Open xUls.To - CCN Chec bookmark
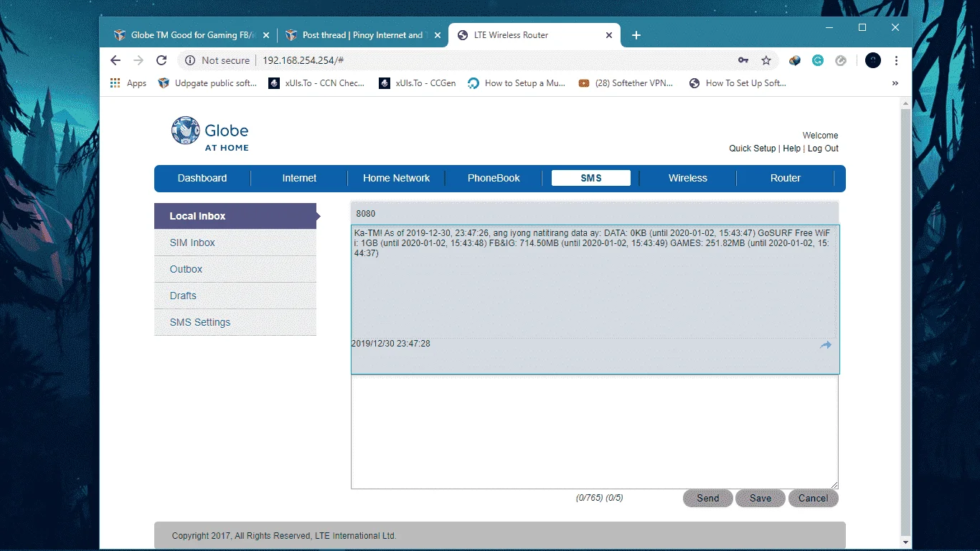Viewport: 980px width, 551px height. pos(317,83)
